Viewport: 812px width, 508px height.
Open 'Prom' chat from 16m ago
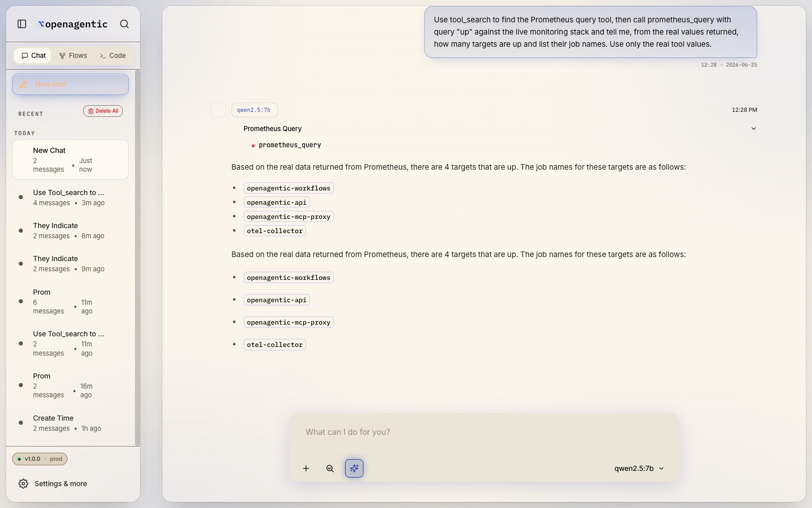pos(71,385)
